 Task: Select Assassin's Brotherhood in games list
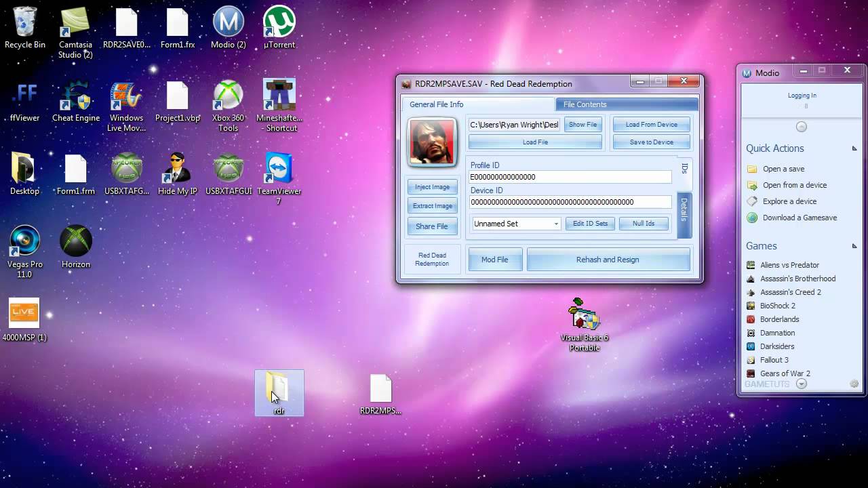791,279
